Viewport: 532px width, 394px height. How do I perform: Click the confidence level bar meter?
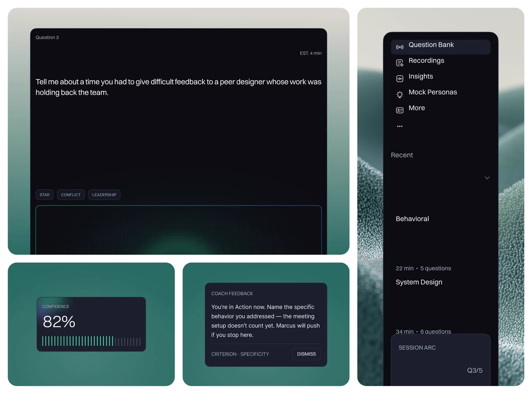click(x=91, y=341)
